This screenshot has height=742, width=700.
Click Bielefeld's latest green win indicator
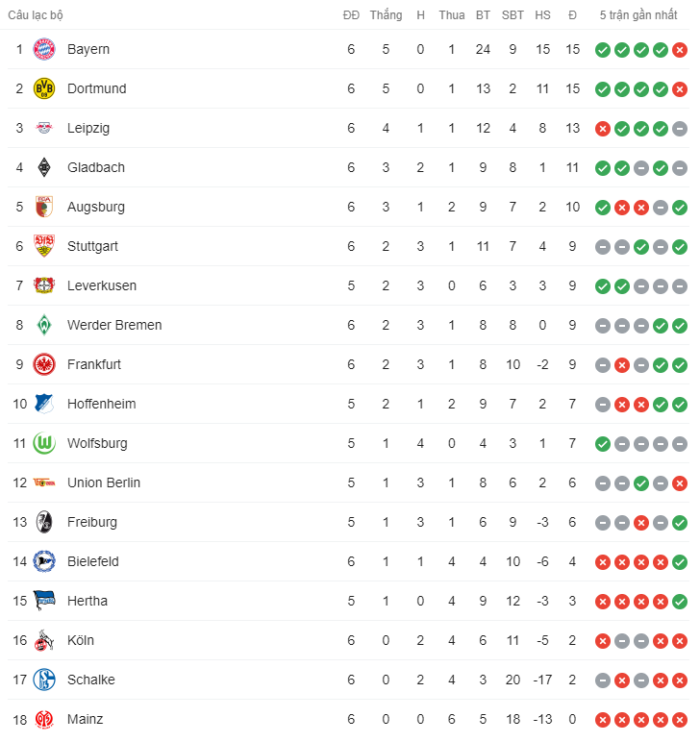pos(680,562)
